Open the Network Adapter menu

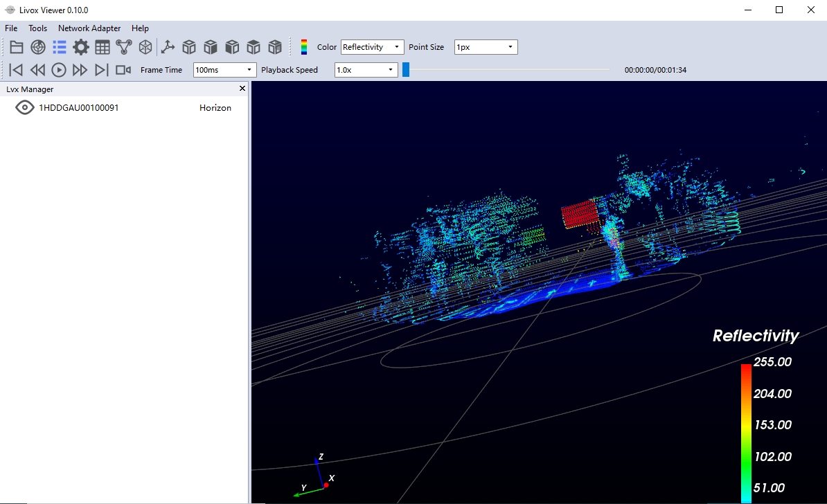[89, 28]
